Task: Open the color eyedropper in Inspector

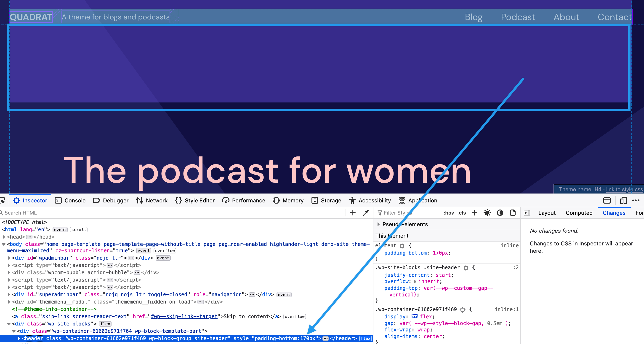Action: [x=366, y=213]
